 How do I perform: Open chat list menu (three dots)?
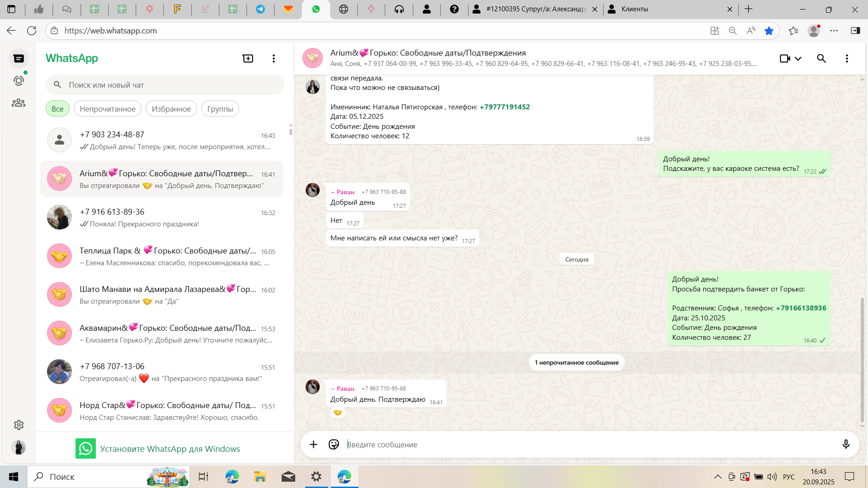click(274, 58)
